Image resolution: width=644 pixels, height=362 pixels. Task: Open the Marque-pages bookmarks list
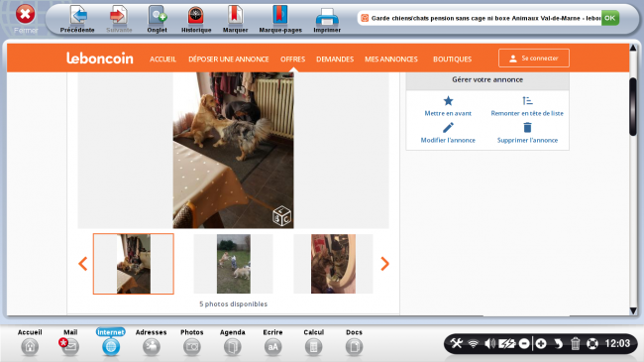(x=280, y=19)
